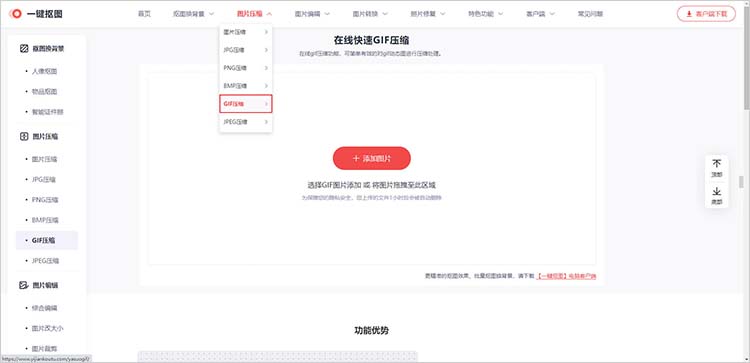Open 图片裁剪 in the sidebar

pos(44,349)
